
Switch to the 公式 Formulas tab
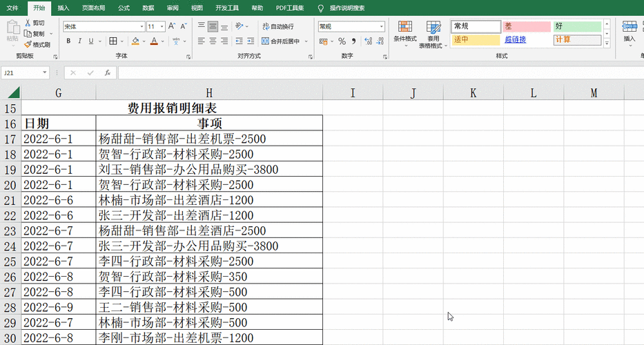pyautogui.click(x=124, y=8)
